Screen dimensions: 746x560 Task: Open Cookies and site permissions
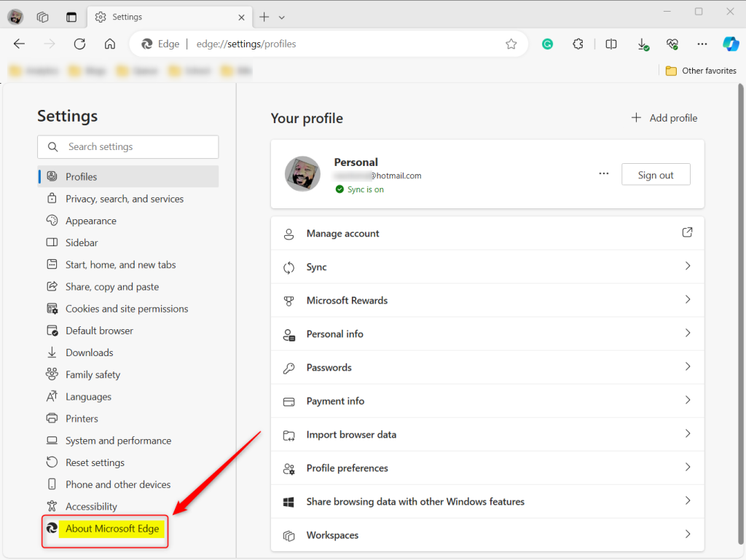(x=128, y=309)
